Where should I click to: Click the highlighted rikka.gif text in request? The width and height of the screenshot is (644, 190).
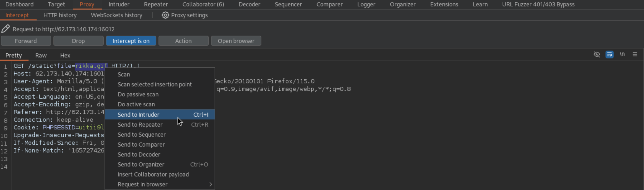tap(91, 66)
